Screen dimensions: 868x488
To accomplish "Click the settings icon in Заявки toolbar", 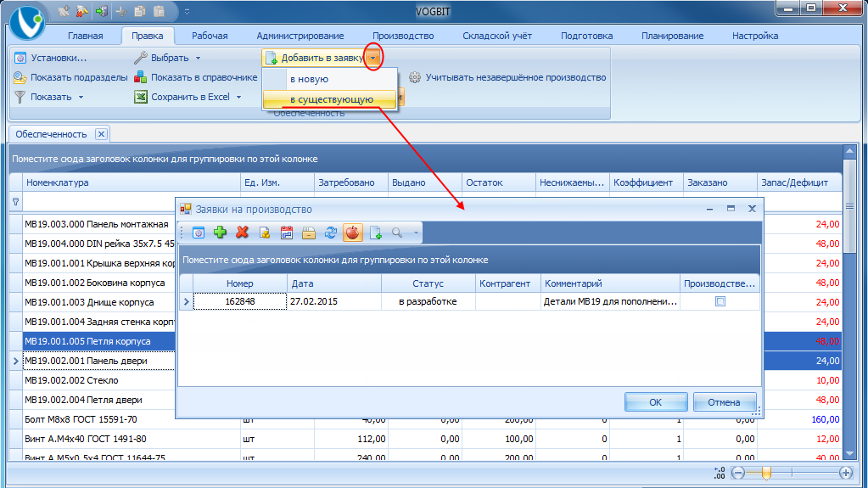I will 199,233.
